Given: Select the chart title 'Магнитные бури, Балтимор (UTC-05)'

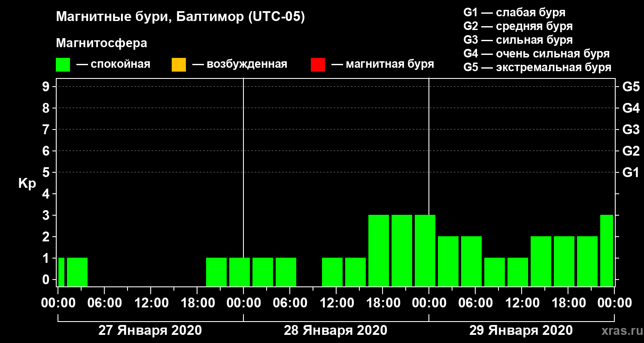Looking at the screenshot, I should pos(180,18).
